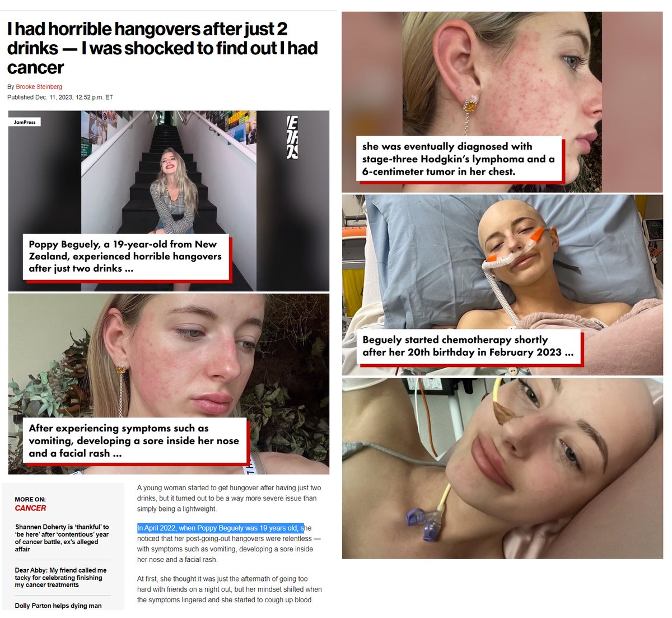Screen dimensions: 672x618
Task: Click the stage-three Hodgkin's lymphoma caption
Action: point(459,159)
